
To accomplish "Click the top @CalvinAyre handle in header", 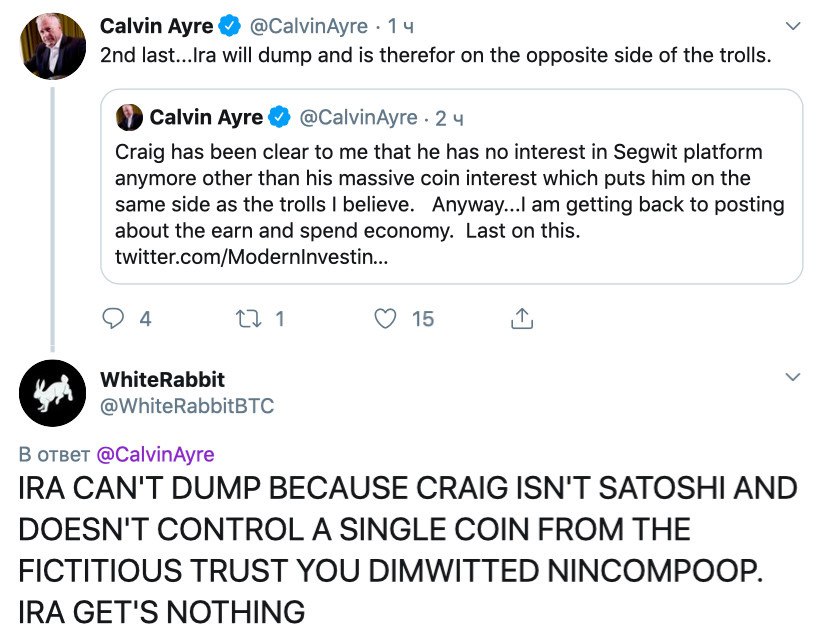I will [308, 26].
